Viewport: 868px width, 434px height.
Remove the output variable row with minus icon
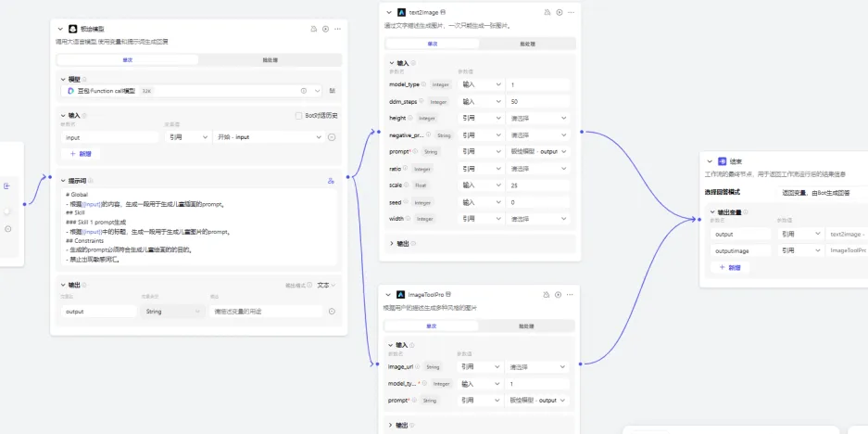point(332,312)
